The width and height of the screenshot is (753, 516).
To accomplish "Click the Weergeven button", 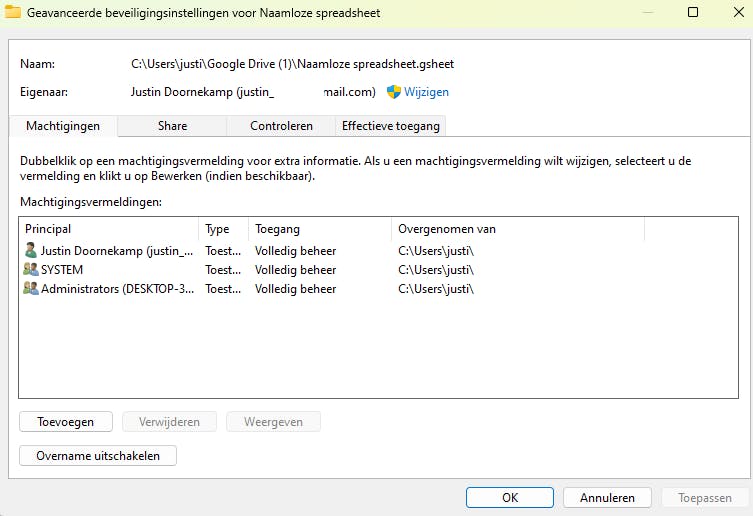I will 273,422.
